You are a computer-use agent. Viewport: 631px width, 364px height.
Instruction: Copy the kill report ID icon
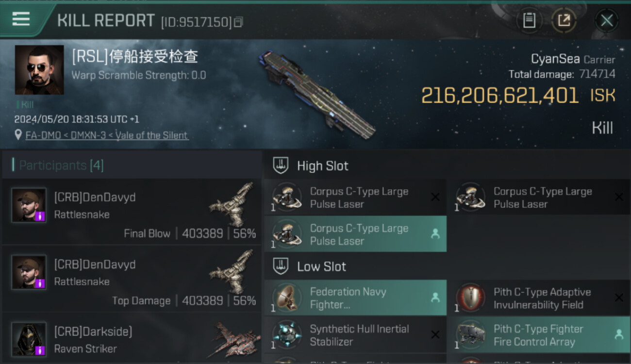tap(238, 22)
